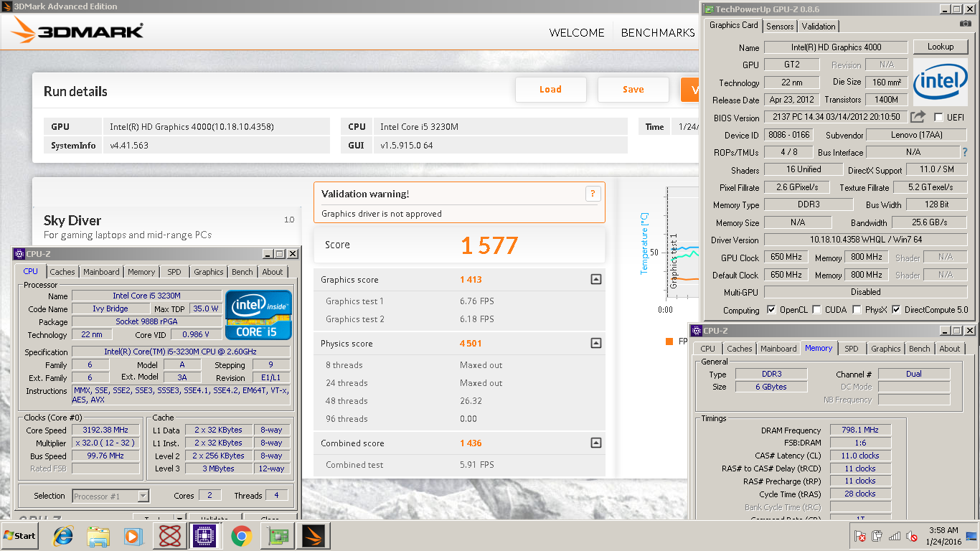Click the left CPU-Z window title icon
Screen dimensions: 980x551
point(18,254)
